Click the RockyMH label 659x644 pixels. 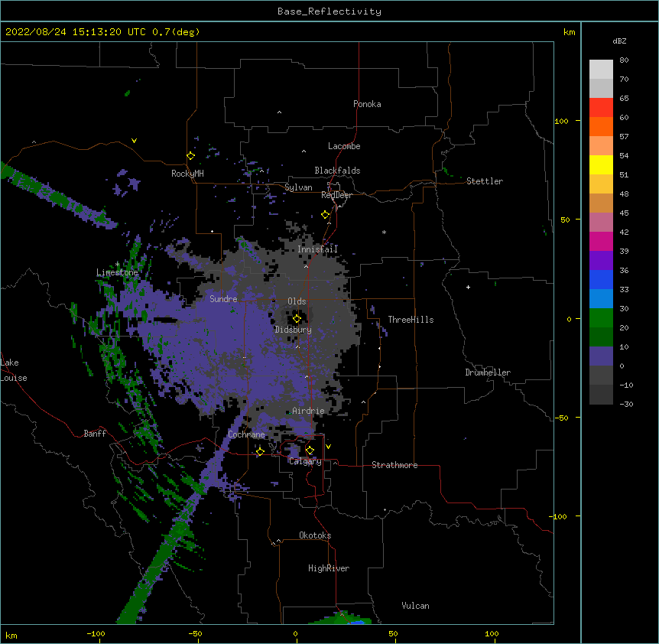click(x=187, y=174)
